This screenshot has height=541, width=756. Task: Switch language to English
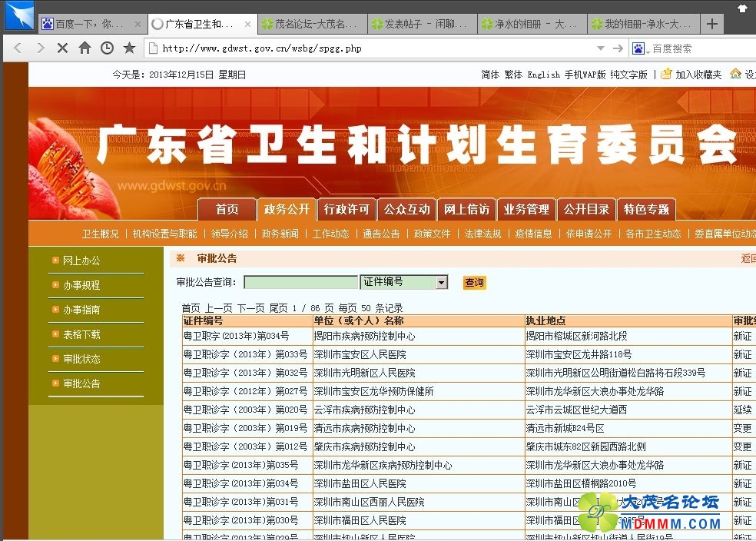(x=544, y=75)
